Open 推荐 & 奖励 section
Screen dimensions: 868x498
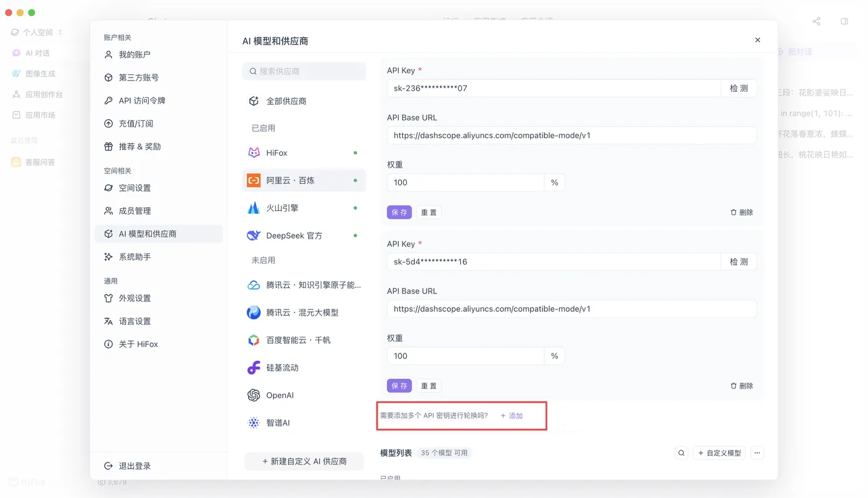(158, 146)
